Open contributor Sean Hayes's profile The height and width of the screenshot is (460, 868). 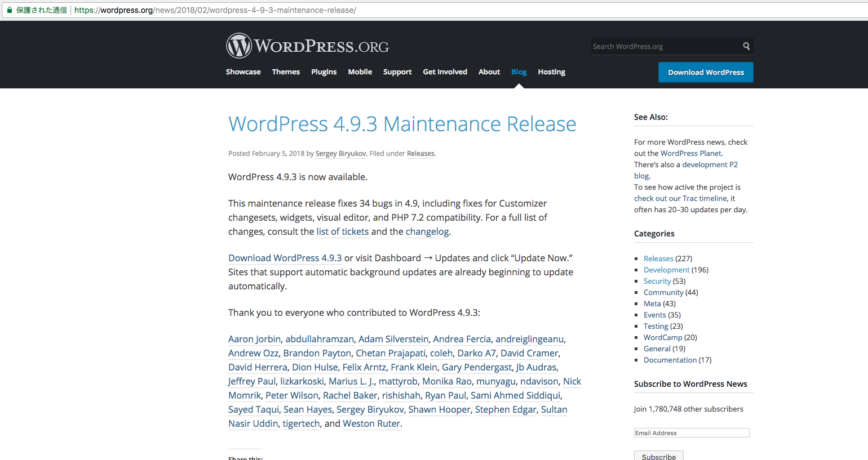tap(308, 409)
